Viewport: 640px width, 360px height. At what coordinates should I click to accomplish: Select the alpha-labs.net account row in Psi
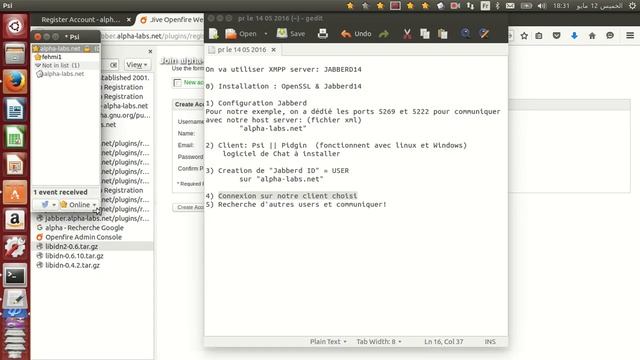pyautogui.click(x=66, y=49)
